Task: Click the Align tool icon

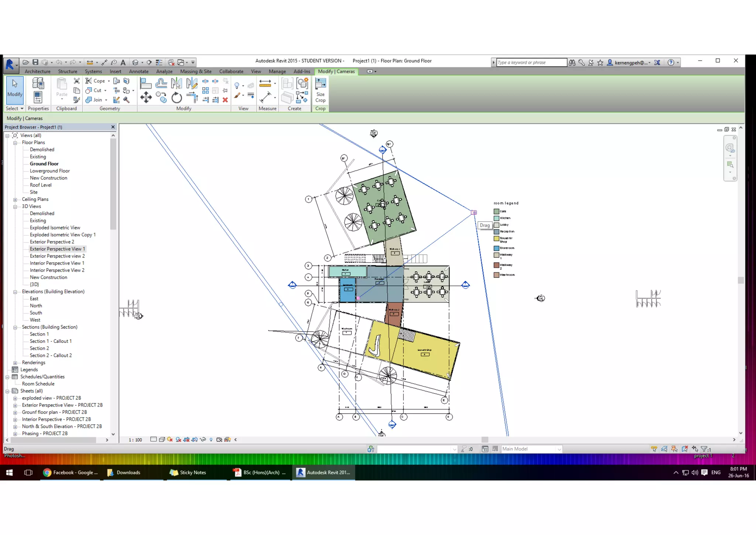Action: tap(146, 84)
